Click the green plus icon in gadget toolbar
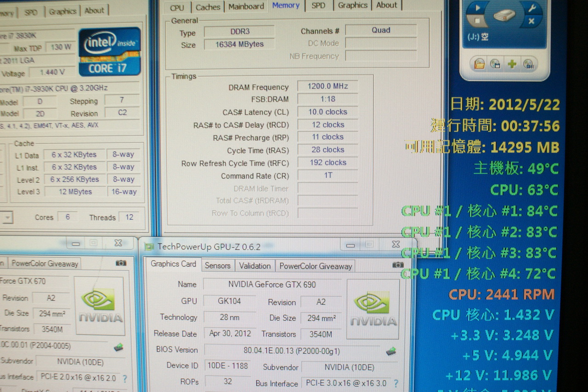 point(512,64)
